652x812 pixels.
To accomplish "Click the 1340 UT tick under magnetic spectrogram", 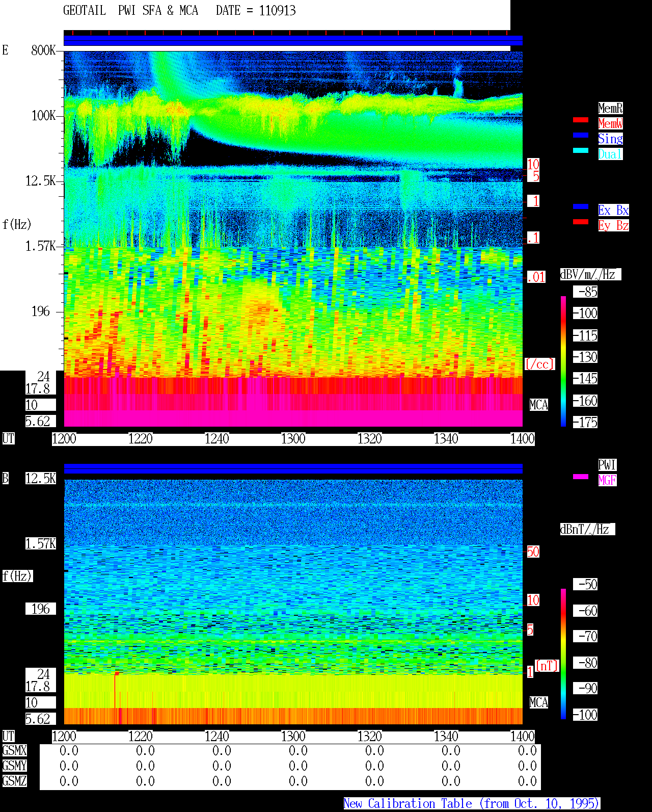I will [446, 737].
